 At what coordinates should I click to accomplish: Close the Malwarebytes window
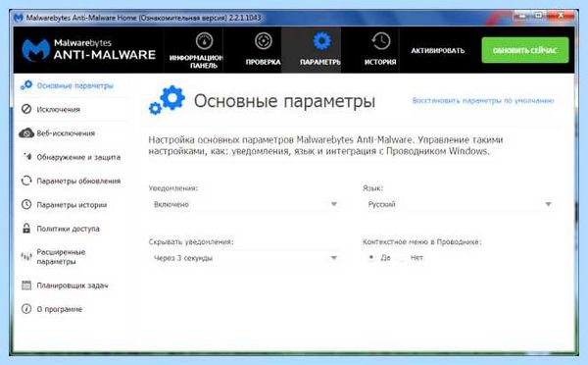click(x=562, y=16)
